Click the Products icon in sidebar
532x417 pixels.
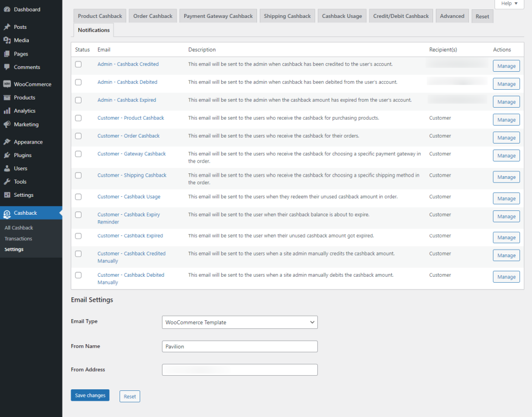pyautogui.click(x=7, y=97)
